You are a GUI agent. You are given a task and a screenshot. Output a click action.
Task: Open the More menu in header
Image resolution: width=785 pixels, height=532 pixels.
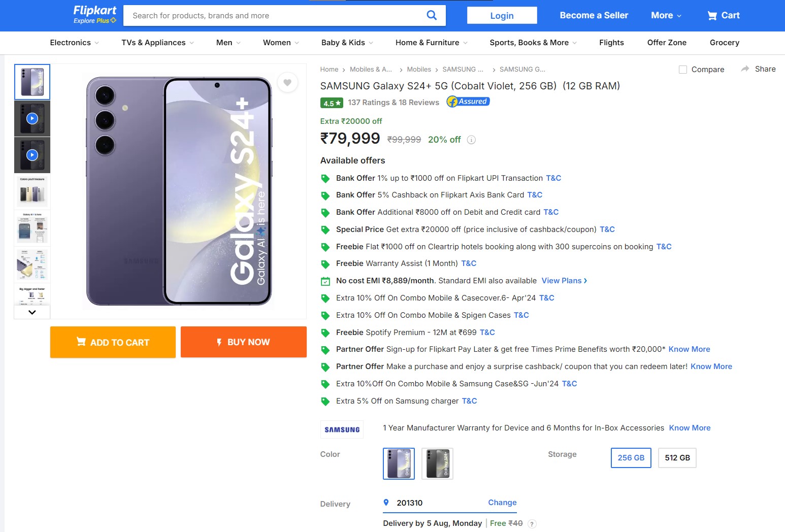coord(665,15)
